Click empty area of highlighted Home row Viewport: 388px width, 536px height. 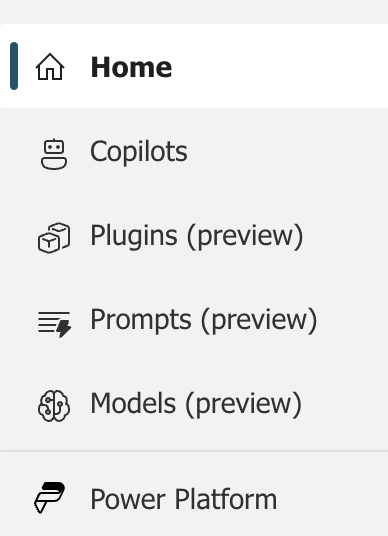(x=280, y=66)
